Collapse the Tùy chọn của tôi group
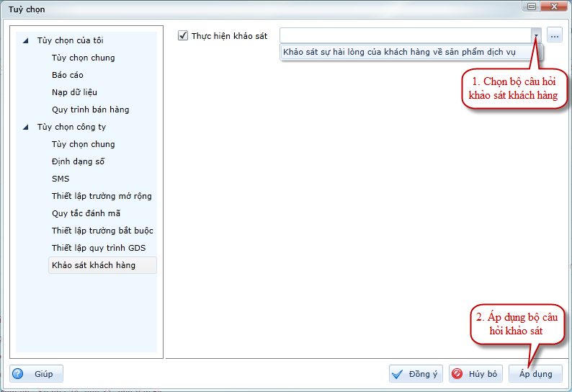The width and height of the screenshot is (572, 392). click(27, 40)
